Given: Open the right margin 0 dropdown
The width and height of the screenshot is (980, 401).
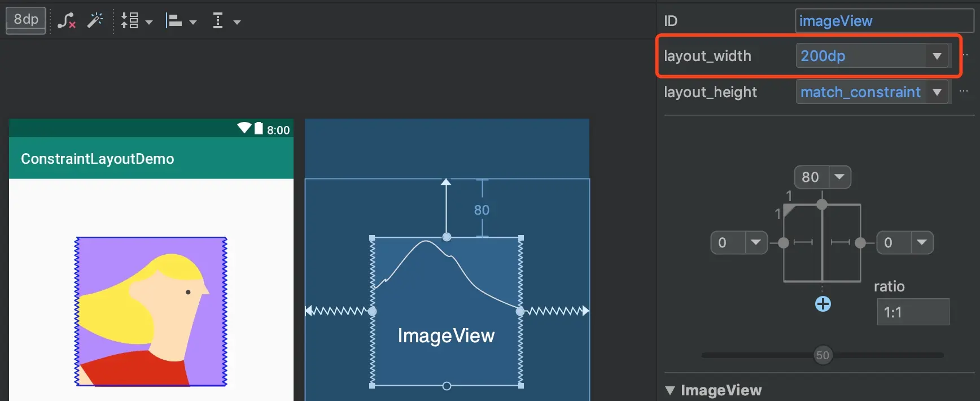Looking at the screenshot, I should [x=922, y=242].
